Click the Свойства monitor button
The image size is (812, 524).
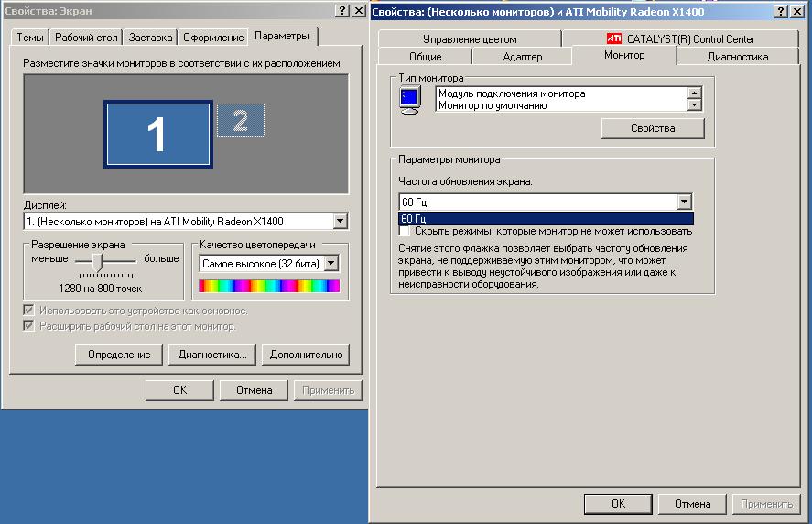653,128
